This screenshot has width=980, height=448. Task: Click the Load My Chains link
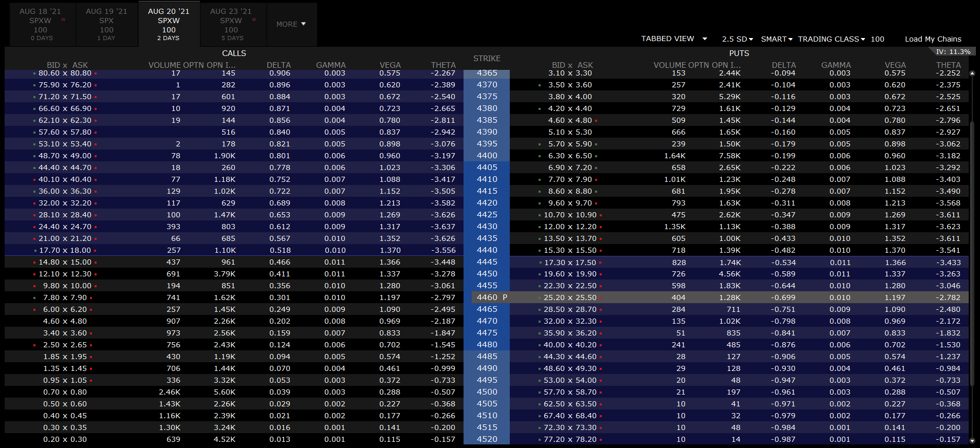933,39
